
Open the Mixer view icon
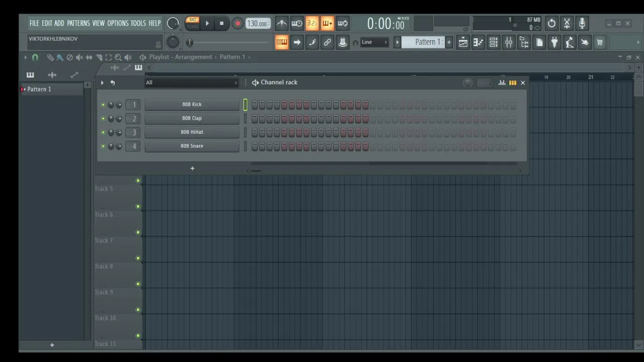coord(509,42)
